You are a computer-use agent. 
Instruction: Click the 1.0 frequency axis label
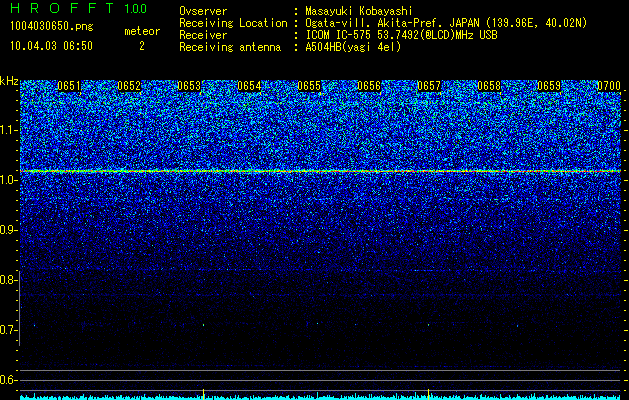point(7,180)
